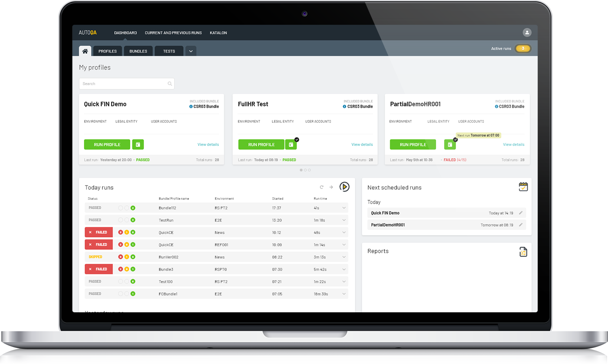The width and height of the screenshot is (608, 364).
Task: Select the second carousel page dot
Action: (305, 170)
